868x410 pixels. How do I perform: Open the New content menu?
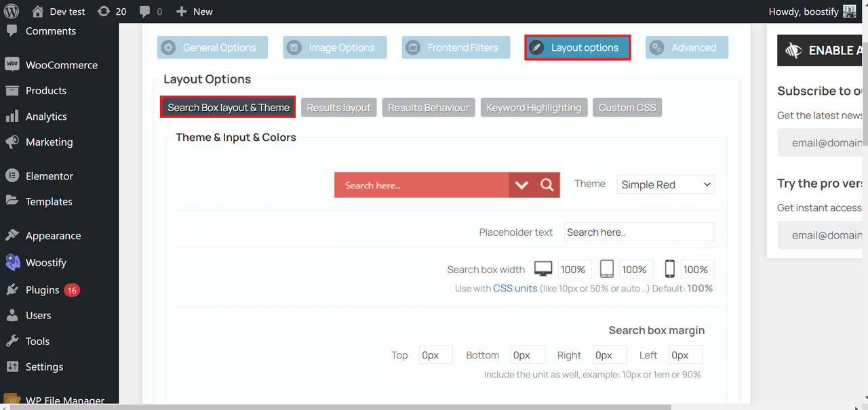(194, 12)
